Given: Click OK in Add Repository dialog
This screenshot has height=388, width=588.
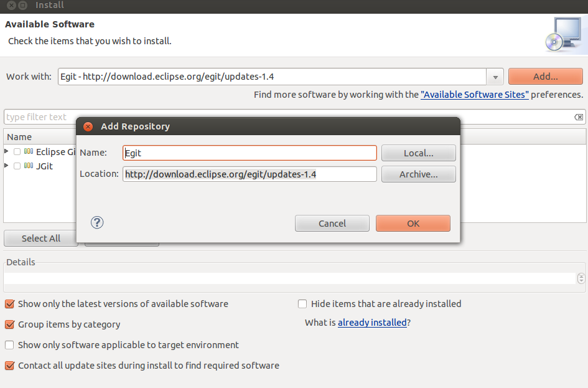Looking at the screenshot, I should 413,223.
